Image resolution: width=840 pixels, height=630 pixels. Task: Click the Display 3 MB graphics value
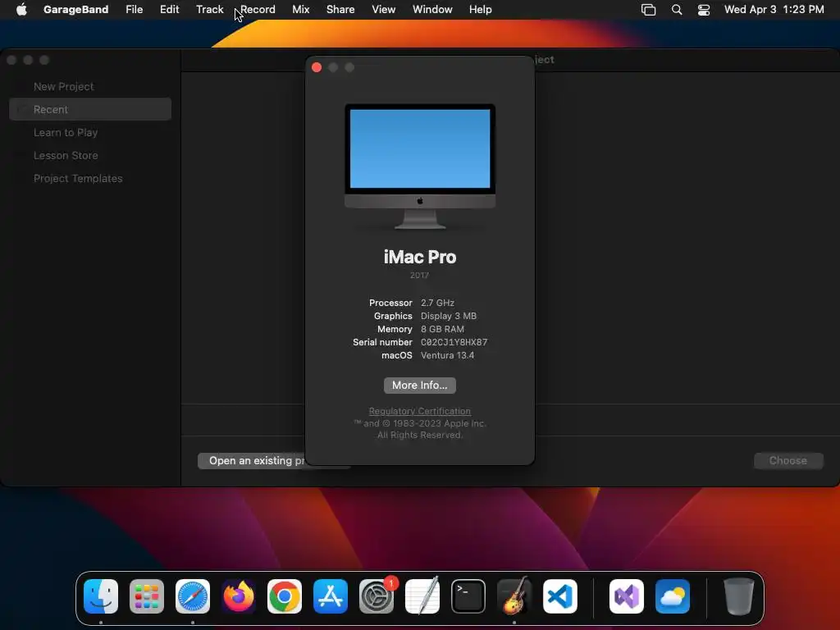449,316
